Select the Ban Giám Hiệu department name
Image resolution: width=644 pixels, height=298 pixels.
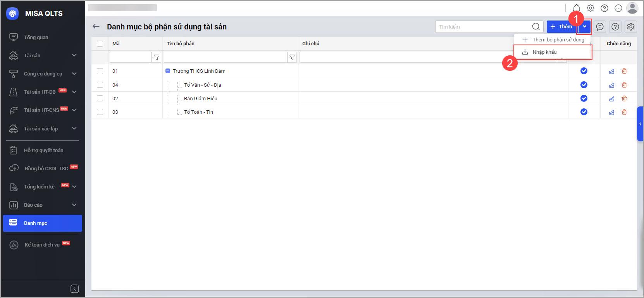pos(201,99)
